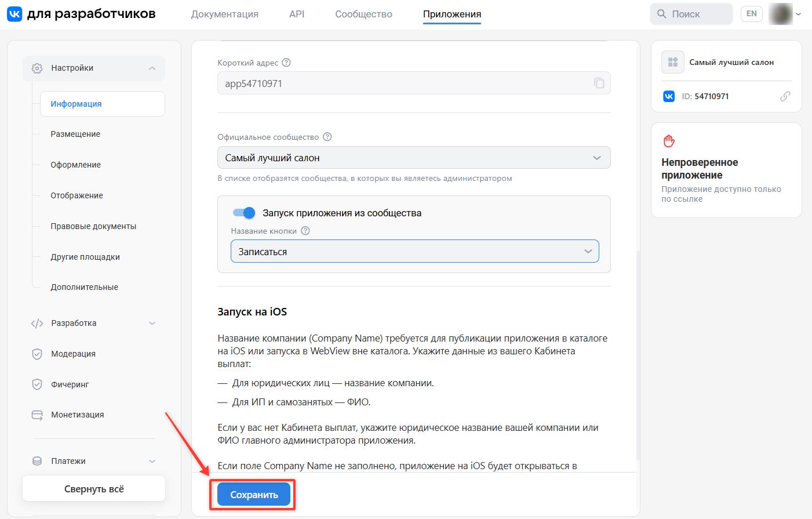Click the Модерация shield icon
The height and width of the screenshot is (519, 812).
point(37,354)
